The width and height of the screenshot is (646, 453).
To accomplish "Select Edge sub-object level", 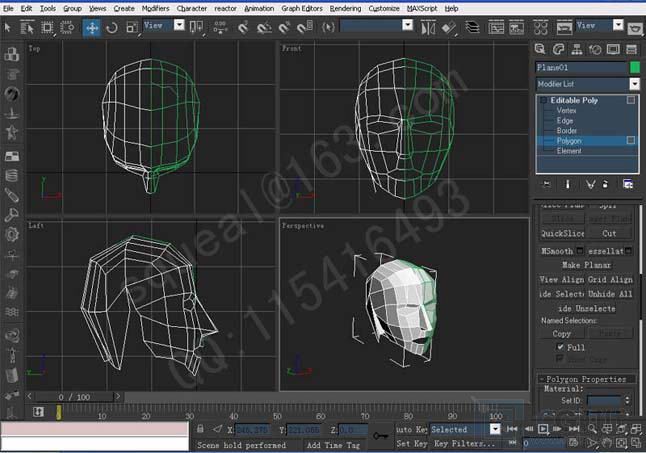I will 564,121.
